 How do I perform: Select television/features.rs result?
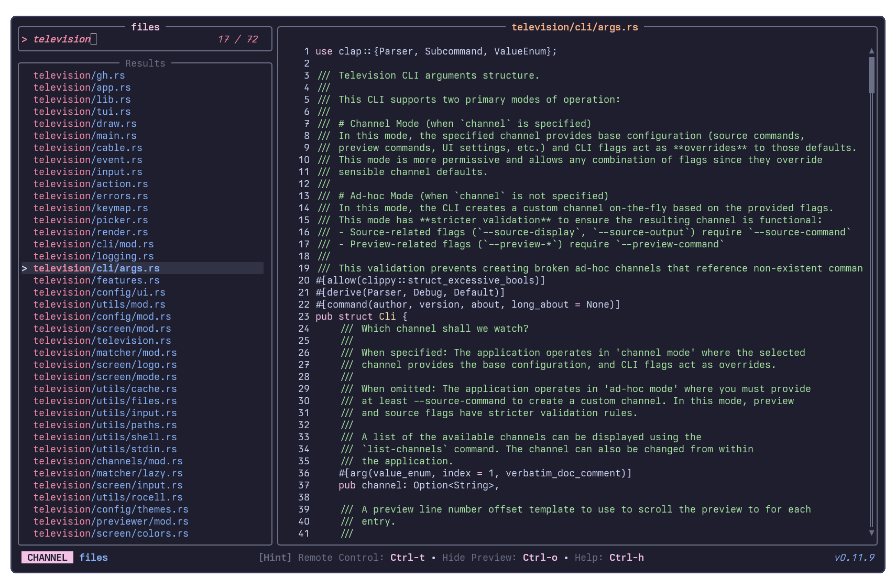96,280
